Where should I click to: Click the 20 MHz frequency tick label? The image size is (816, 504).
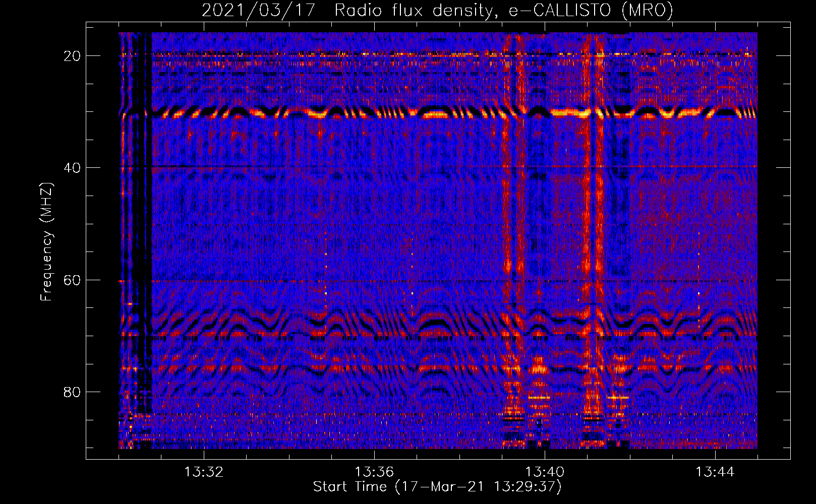(x=72, y=55)
